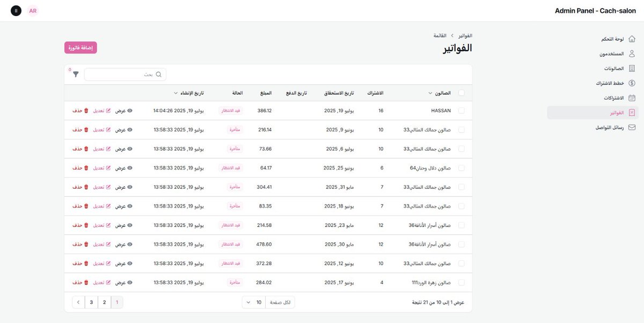The height and width of the screenshot is (323, 644).
Task: Click the salon name صالون زهرة الورد111
Action: coord(431,282)
